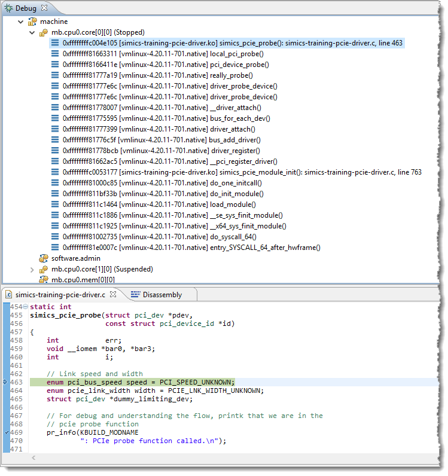Viewport: 448px width, 476px height.
Task: Switch to the Disassembly tab
Action: (x=157, y=295)
